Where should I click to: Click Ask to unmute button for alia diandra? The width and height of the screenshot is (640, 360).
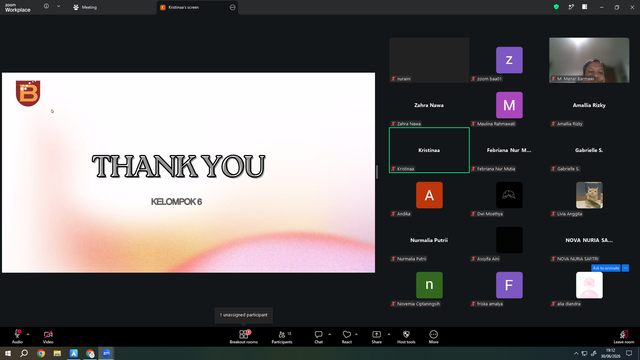tap(606, 268)
